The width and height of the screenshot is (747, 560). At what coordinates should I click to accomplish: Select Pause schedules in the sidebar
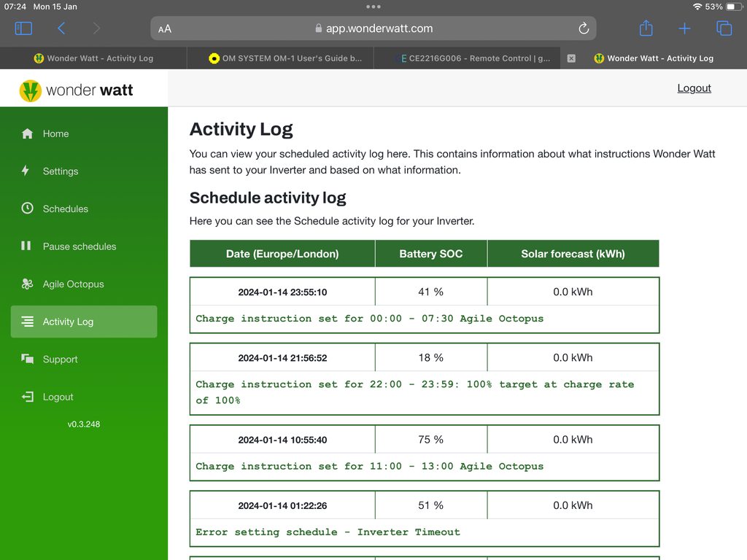point(79,246)
